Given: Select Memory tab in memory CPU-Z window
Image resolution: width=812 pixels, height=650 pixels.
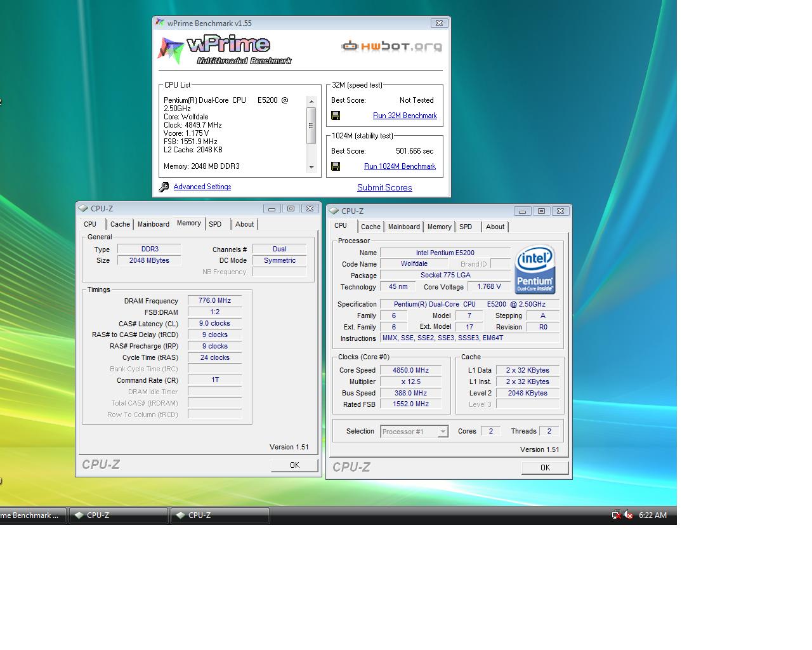Looking at the screenshot, I should pyautogui.click(x=188, y=223).
